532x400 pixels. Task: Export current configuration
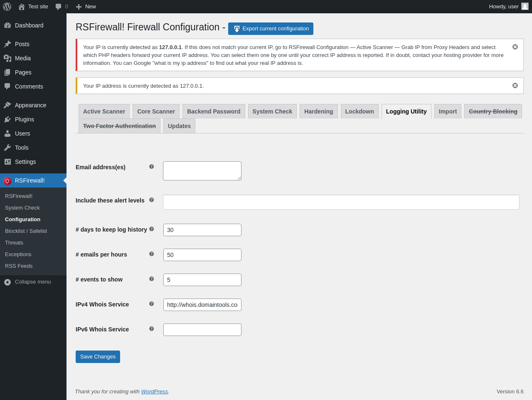pyautogui.click(x=271, y=29)
